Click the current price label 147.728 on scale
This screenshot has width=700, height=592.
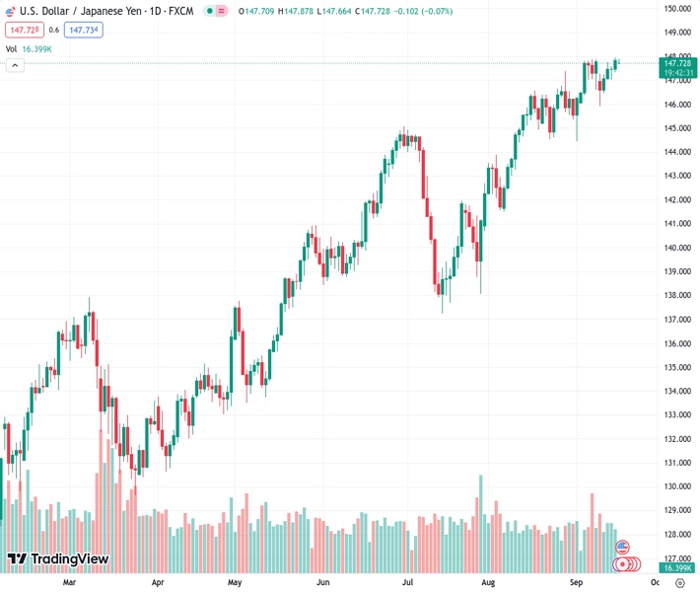click(x=675, y=63)
